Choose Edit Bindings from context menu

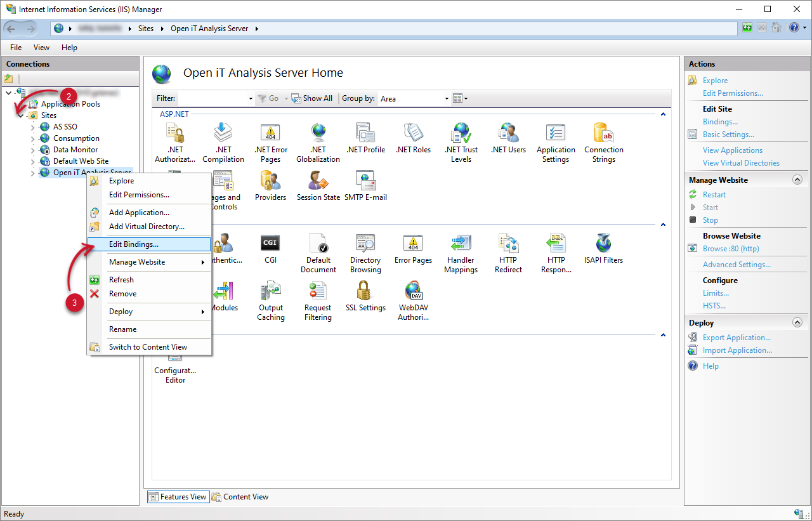pyautogui.click(x=134, y=244)
